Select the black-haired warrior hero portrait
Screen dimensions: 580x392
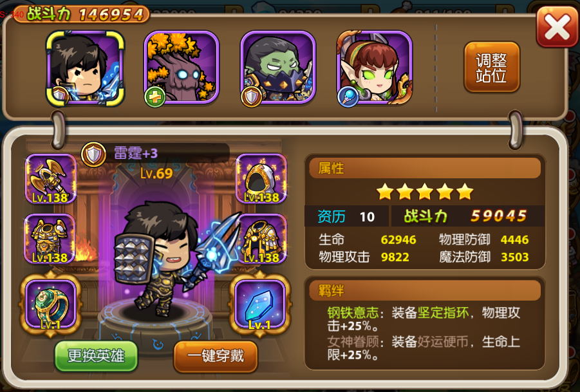pos(85,68)
